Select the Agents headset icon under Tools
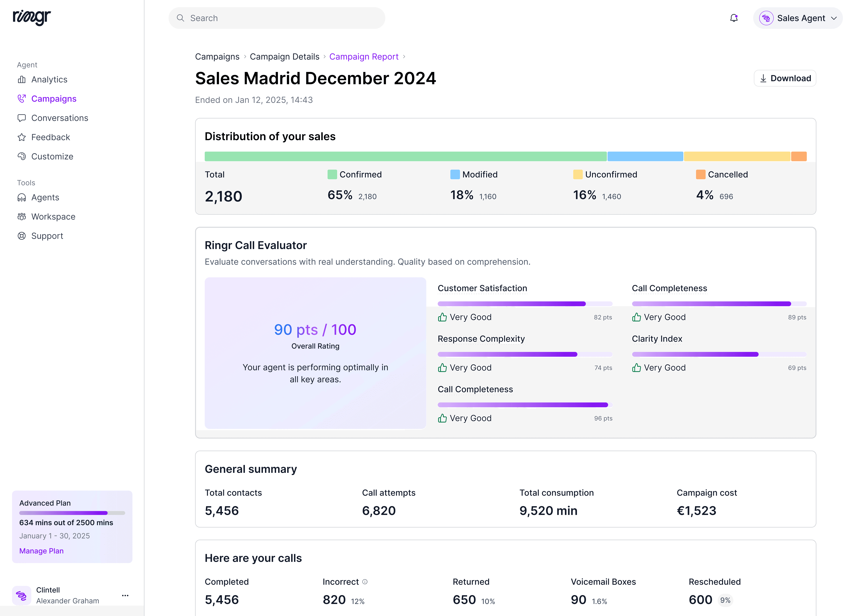The height and width of the screenshot is (616, 867). [x=22, y=197]
